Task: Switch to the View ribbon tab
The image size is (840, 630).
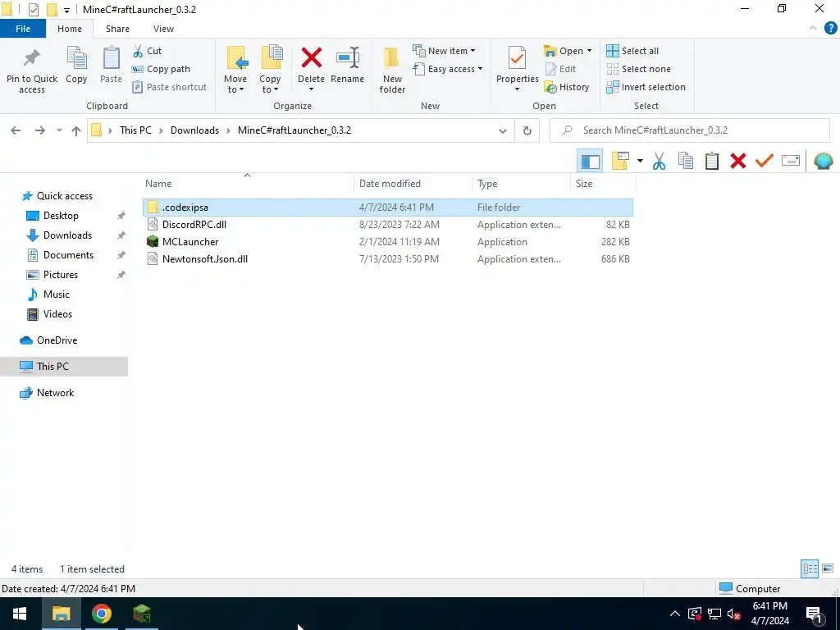Action: tap(163, 29)
